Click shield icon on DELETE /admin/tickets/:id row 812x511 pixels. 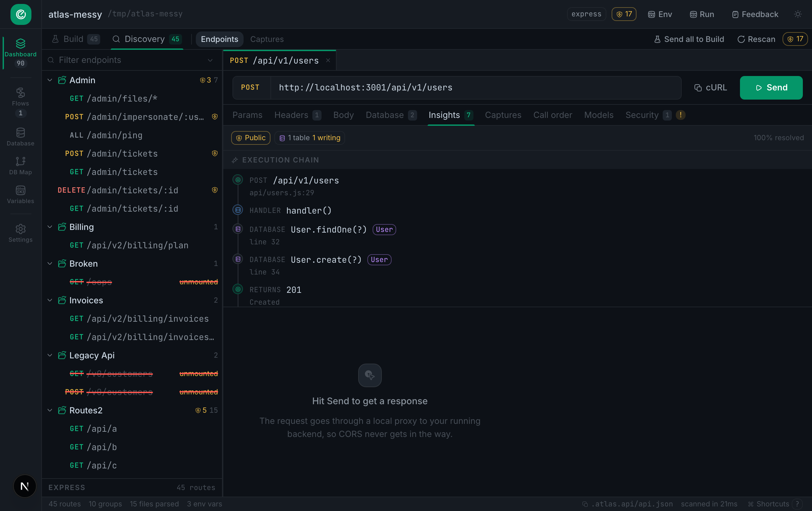(x=214, y=190)
